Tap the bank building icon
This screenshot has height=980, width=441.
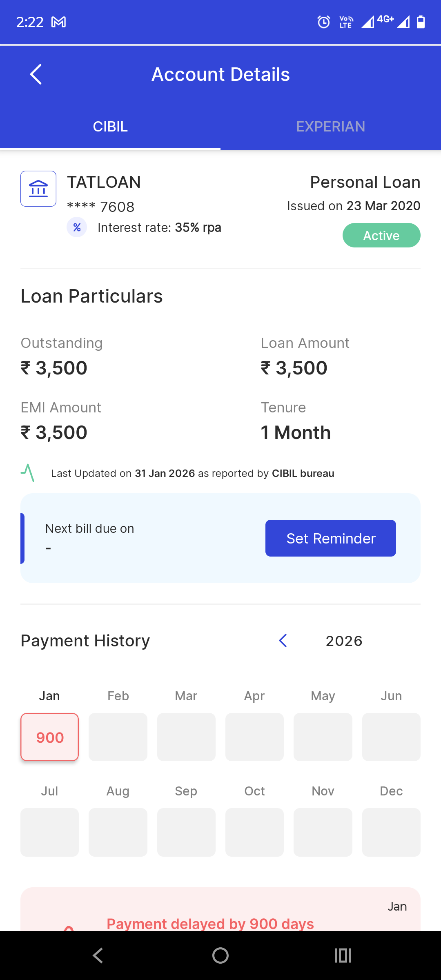coord(38,189)
